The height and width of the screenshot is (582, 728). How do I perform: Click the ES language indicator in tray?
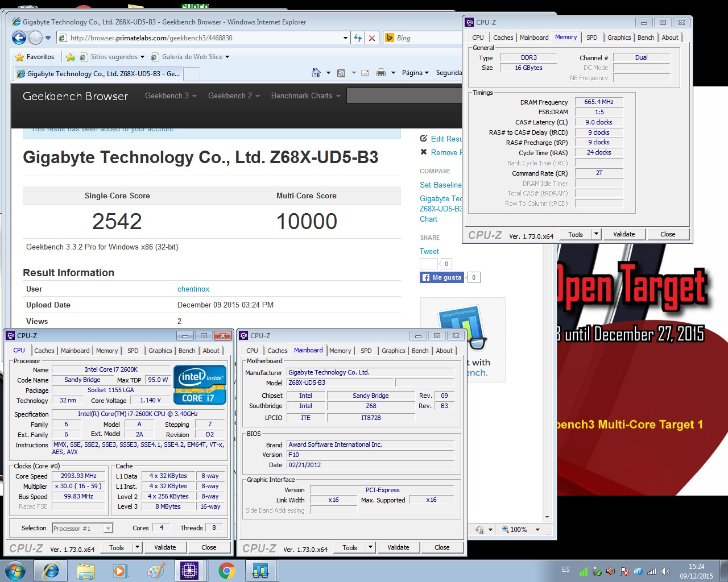point(566,569)
